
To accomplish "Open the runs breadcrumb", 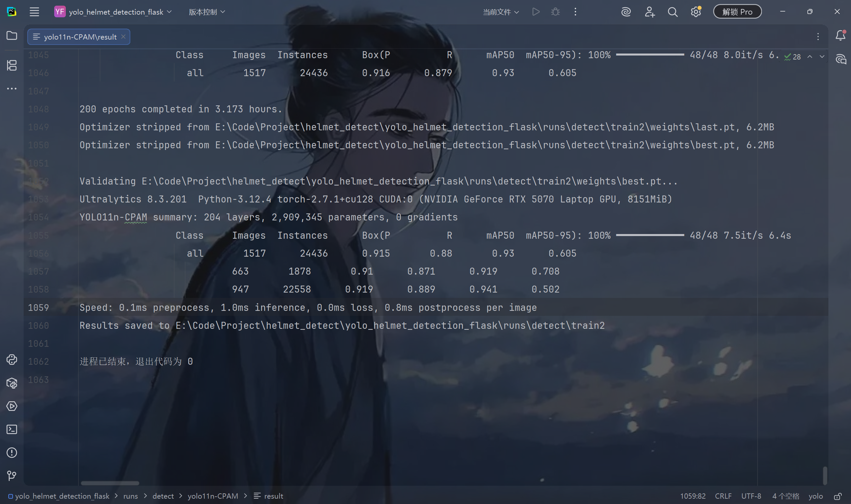I will pyautogui.click(x=130, y=496).
